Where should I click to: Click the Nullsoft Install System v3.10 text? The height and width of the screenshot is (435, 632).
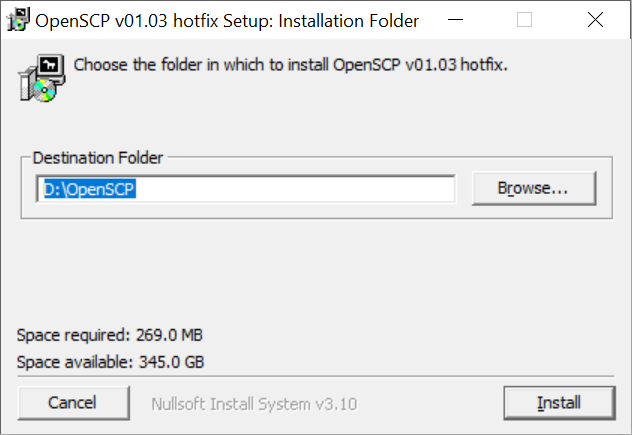click(254, 404)
